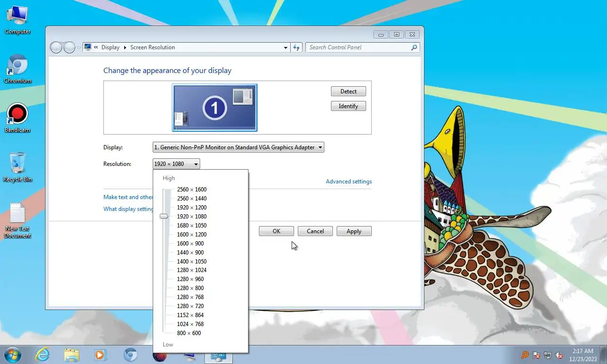Image resolution: width=607 pixels, height=364 pixels.
Task: Select 2560 × 1440 resolution
Action: tap(192, 199)
